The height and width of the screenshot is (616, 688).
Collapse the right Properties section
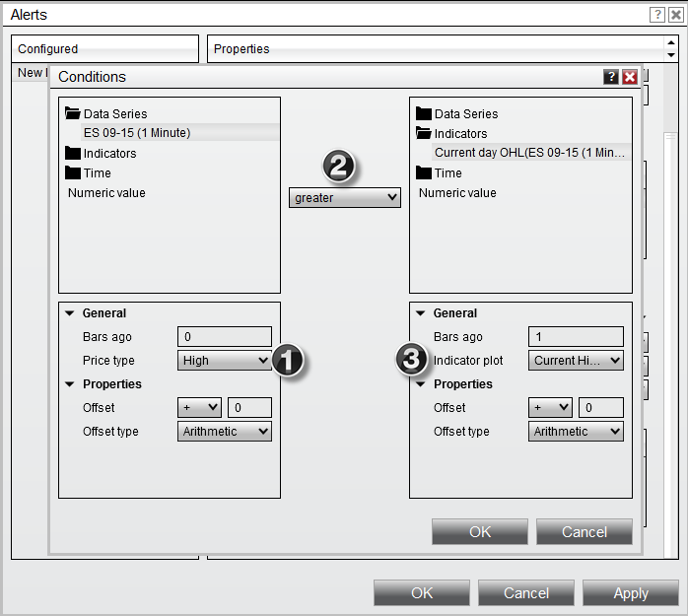421,384
